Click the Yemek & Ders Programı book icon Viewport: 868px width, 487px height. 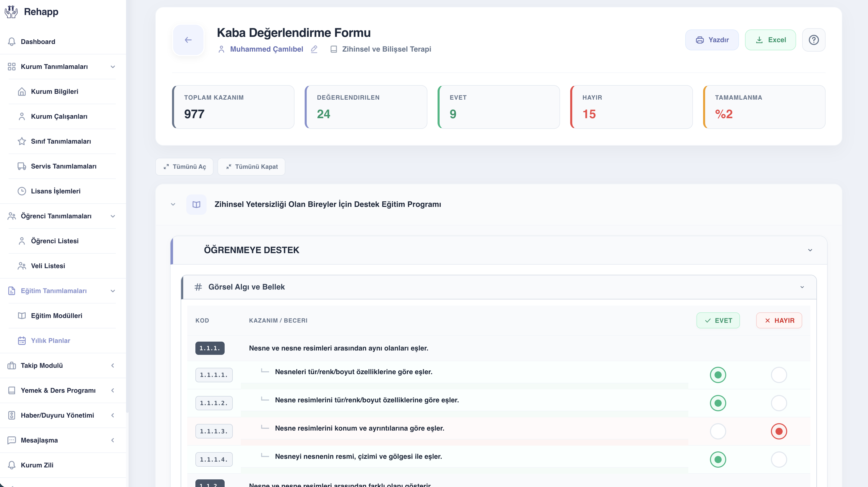click(12, 391)
